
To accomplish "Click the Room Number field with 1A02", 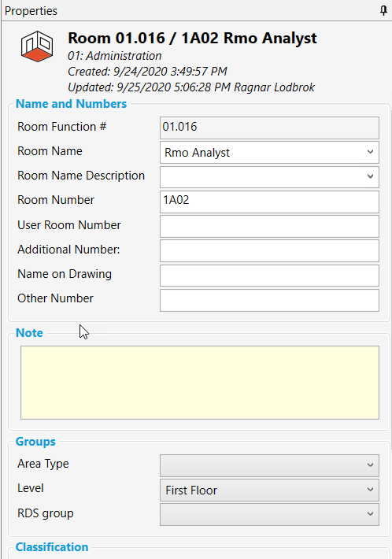I will (269, 202).
